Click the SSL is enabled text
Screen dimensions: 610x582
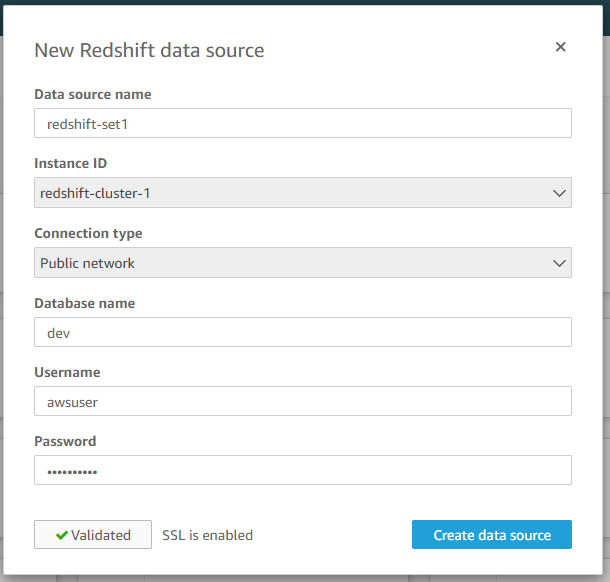207,535
